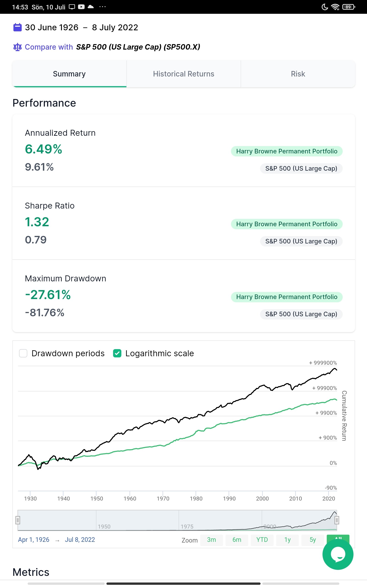Viewport: 367px width, 588px height.
Task: Set chart zoom to YTD
Action: pos(262,540)
